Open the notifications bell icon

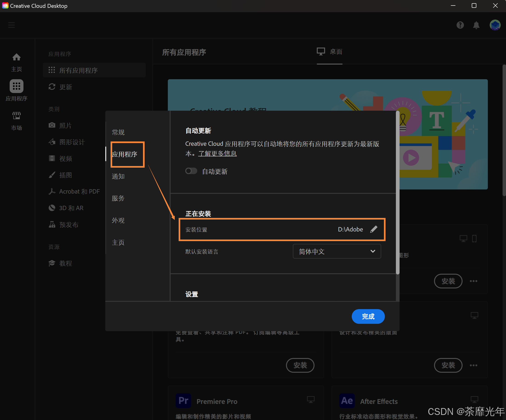click(x=476, y=25)
